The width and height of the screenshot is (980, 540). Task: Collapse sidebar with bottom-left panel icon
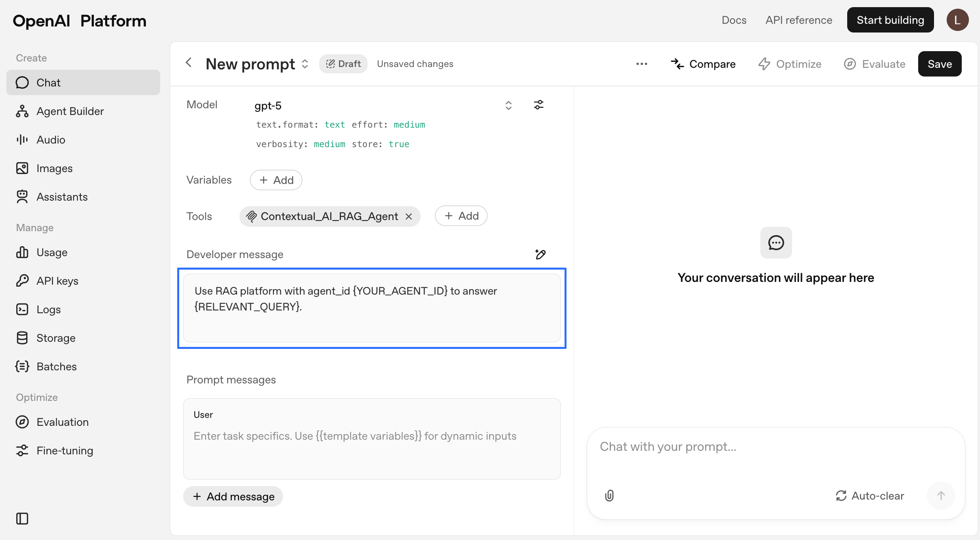click(x=22, y=519)
